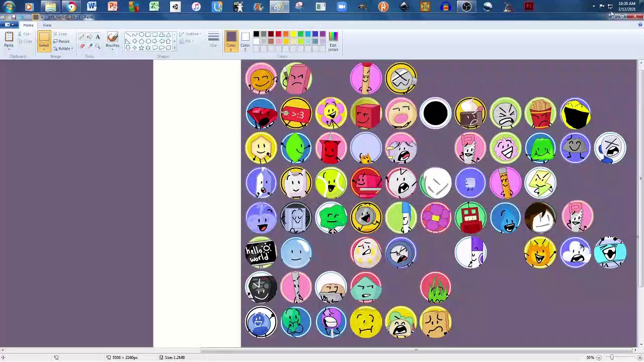
Task: Open the line Size dropdown
Action: tap(213, 40)
